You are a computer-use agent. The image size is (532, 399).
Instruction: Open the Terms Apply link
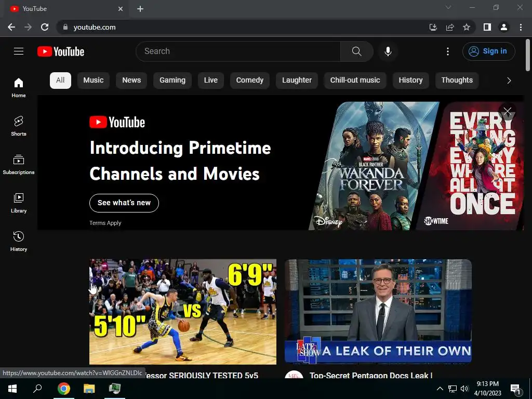pyautogui.click(x=105, y=223)
